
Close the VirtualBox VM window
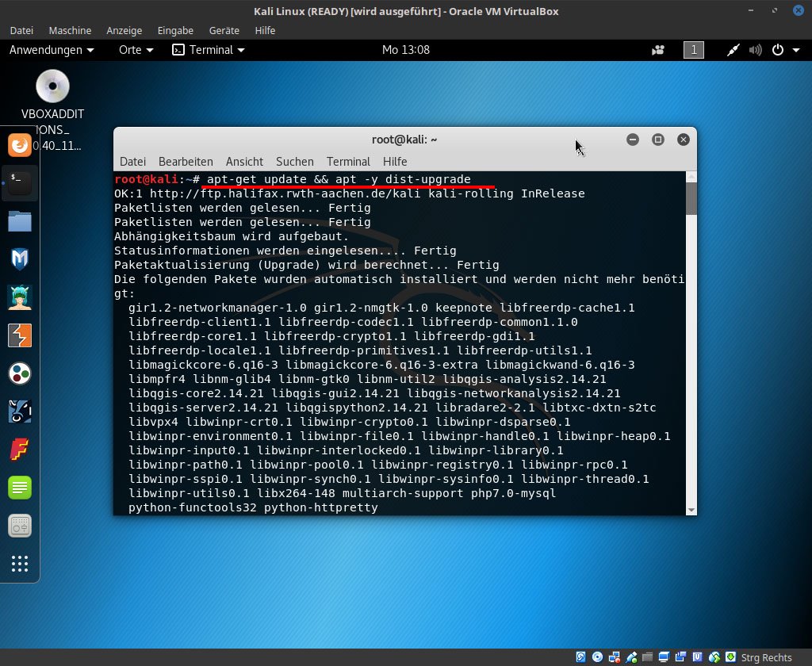pyautogui.click(x=799, y=10)
